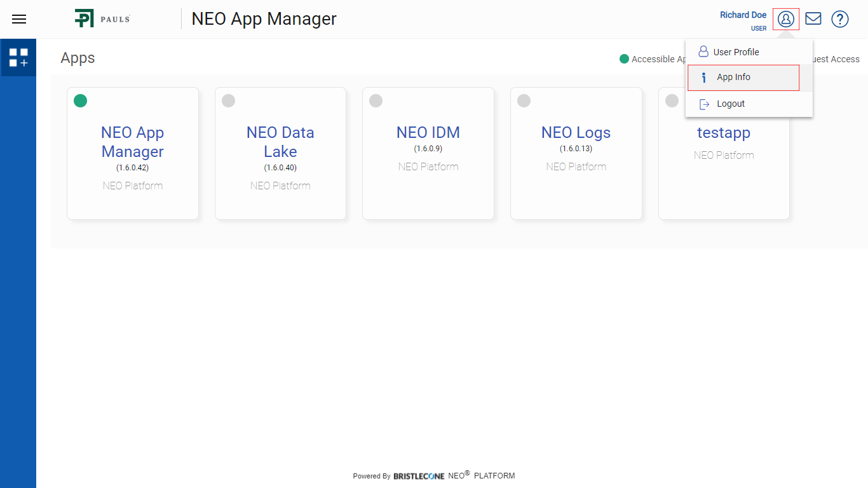
Task: Click the help question mark icon
Action: [840, 19]
